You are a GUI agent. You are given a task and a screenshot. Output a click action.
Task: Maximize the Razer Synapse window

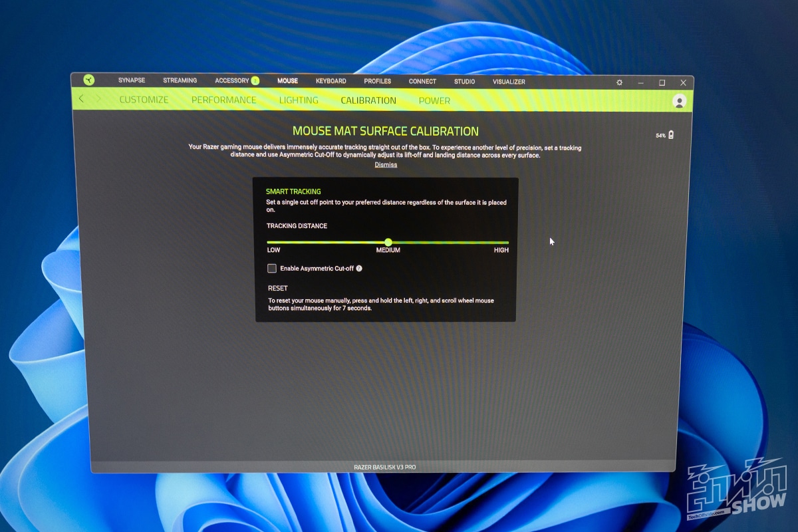(x=662, y=82)
